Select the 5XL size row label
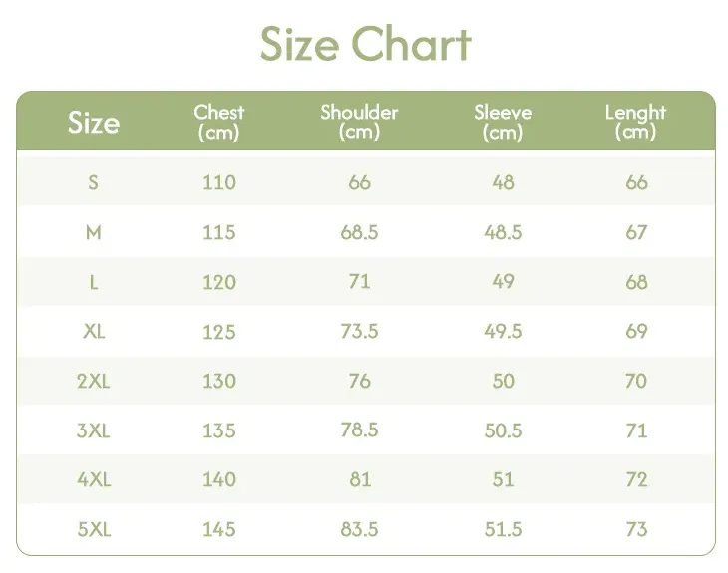 click(x=94, y=529)
